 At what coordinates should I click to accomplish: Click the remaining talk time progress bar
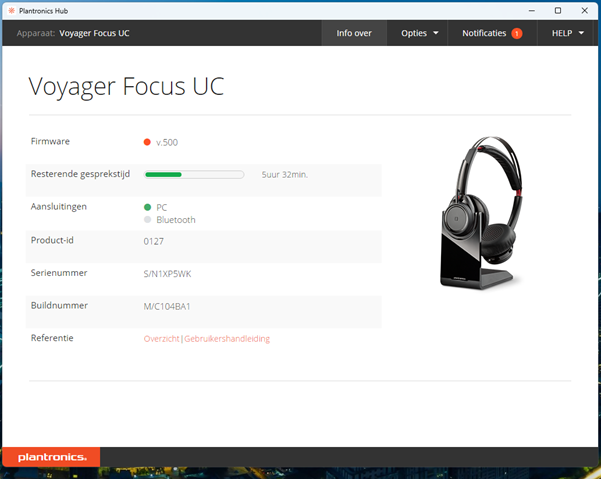point(194,175)
